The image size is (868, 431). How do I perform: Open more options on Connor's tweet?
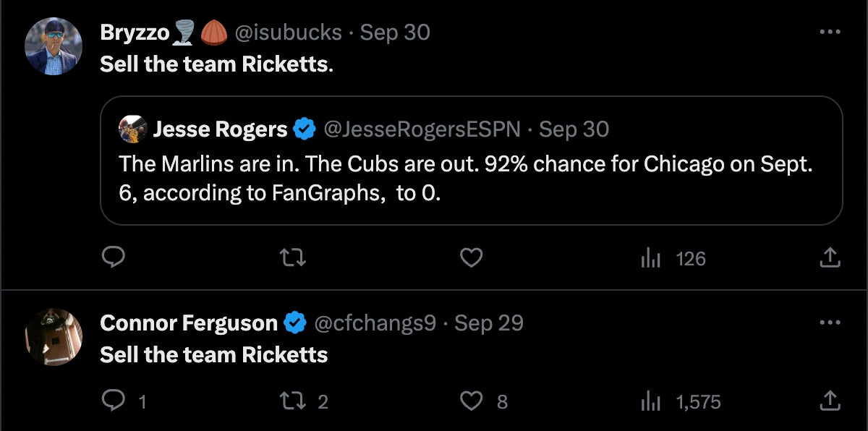pyautogui.click(x=830, y=323)
